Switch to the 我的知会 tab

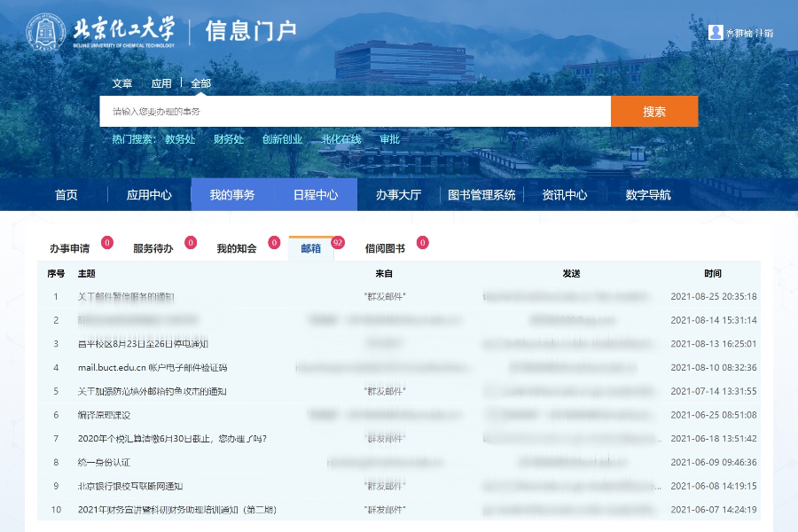click(237, 249)
